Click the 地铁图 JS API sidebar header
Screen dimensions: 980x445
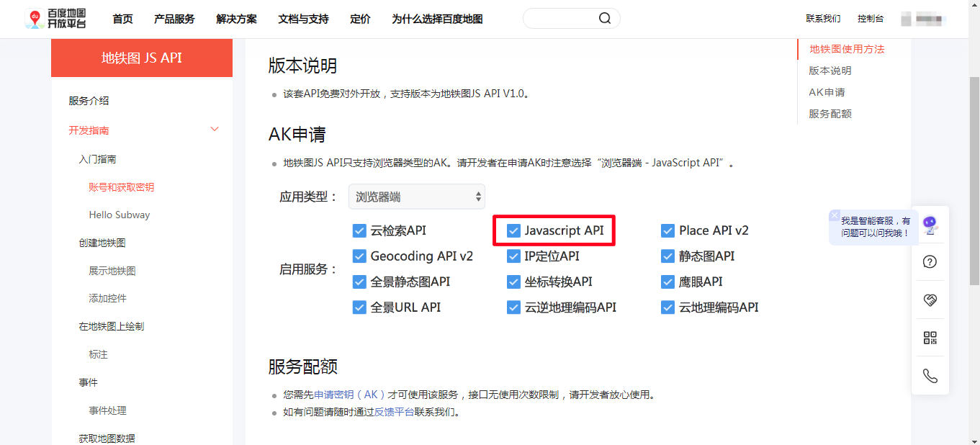pyautogui.click(x=142, y=58)
